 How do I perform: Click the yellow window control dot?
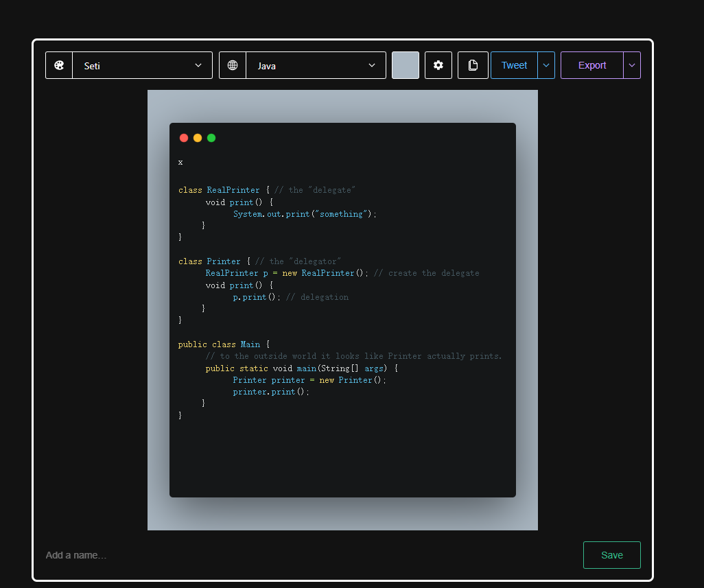click(198, 138)
